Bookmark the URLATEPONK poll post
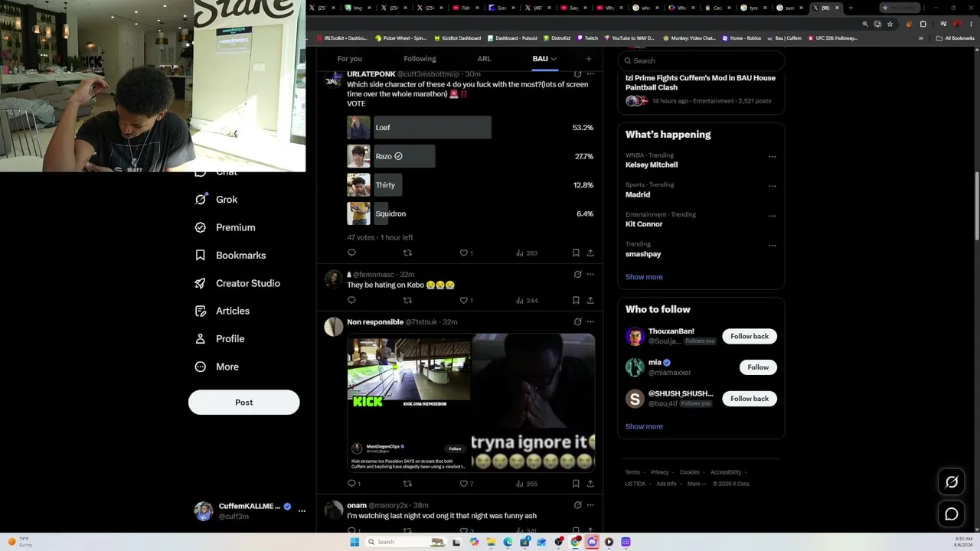This screenshot has height=551, width=980. point(576,253)
